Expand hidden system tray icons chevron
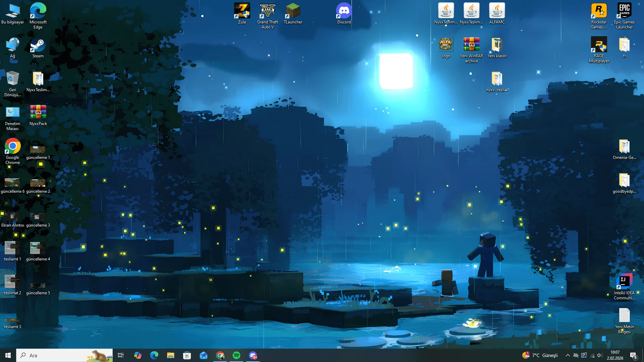Screen dimensions: 644x362 click(568, 355)
